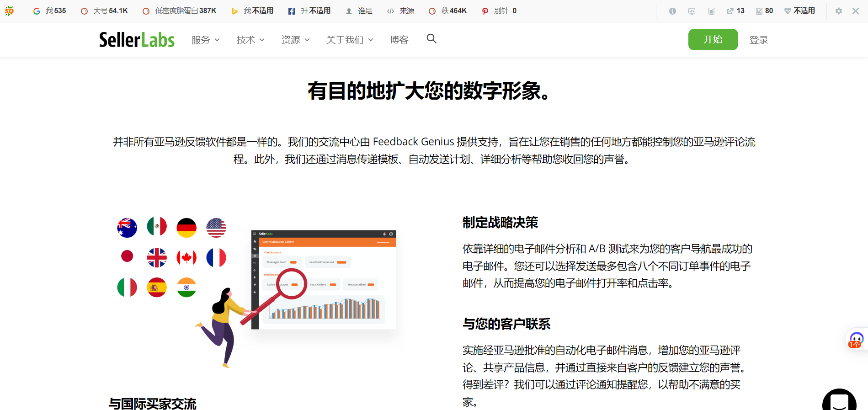Open the Pinterest pins (别针) metric
868x410 pixels.
click(x=499, y=11)
